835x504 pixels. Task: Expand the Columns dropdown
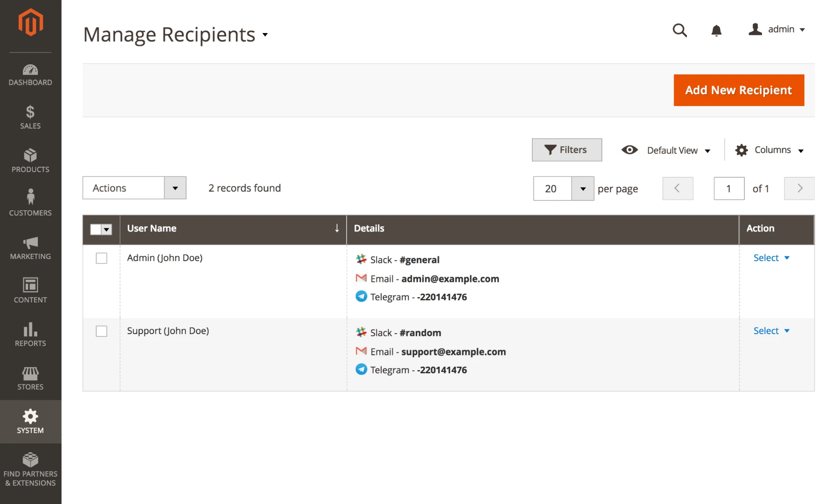(x=769, y=150)
